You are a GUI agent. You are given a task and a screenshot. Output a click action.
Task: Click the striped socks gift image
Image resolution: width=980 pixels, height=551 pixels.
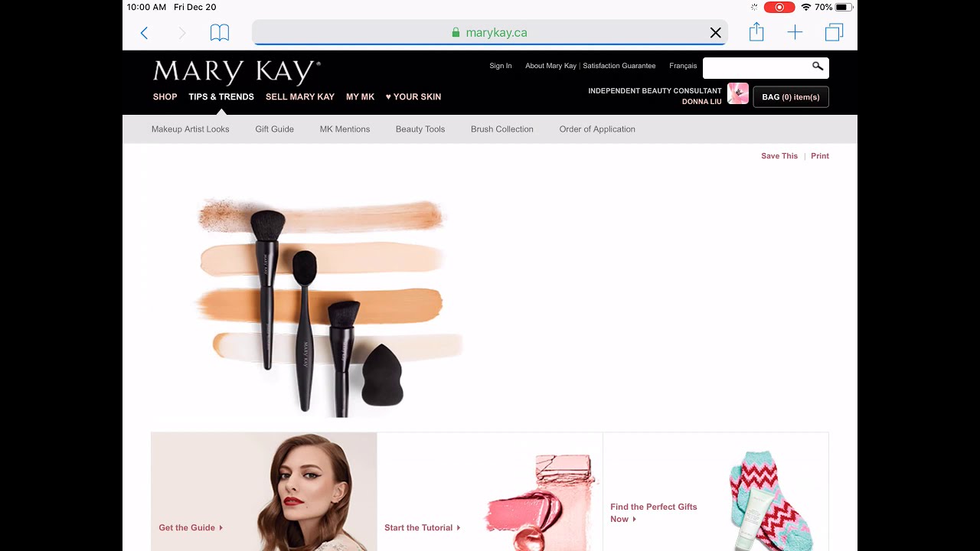click(769, 499)
